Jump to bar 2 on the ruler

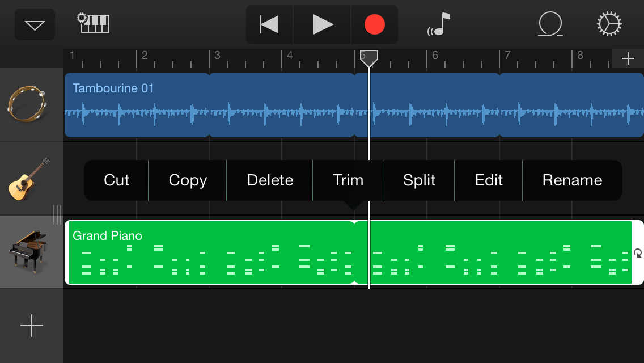coord(145,55)
